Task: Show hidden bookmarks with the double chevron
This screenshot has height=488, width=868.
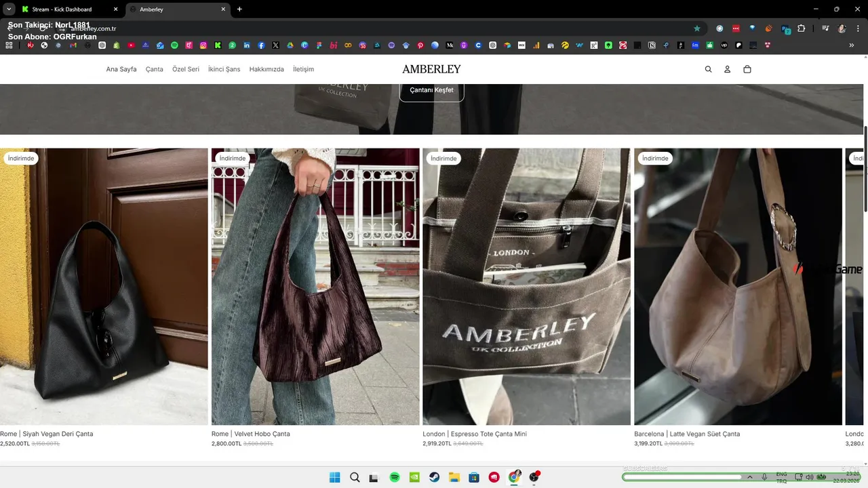Action: (852, 45)
